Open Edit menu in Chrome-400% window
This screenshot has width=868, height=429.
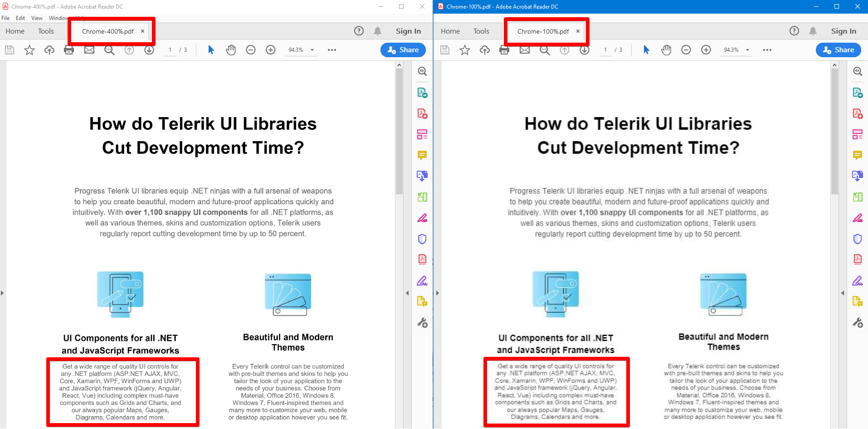pos(20,18)
